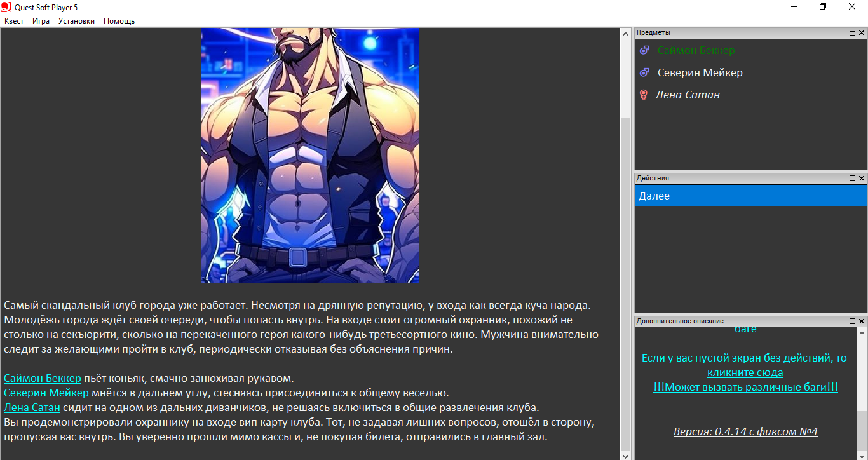Click the Действия panel title

click(653, 178)
